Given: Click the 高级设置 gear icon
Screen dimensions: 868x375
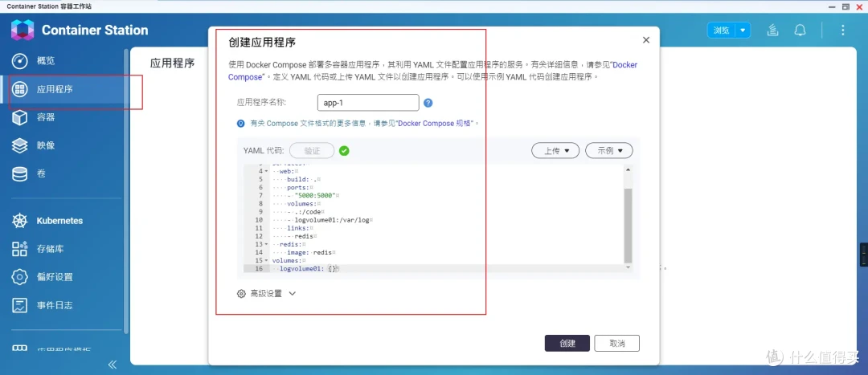Looking at the screenshot, I should click(241, 294).
